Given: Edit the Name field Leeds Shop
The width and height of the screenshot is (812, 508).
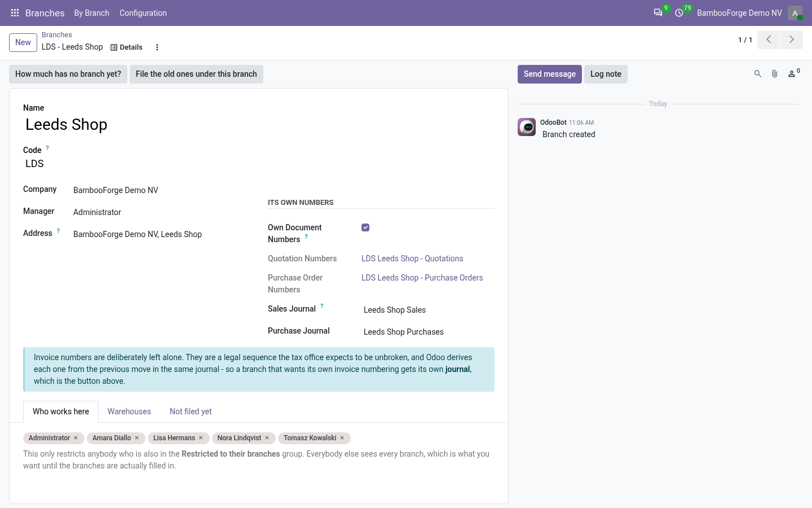Looking at the screenshot, I should 259,124.
